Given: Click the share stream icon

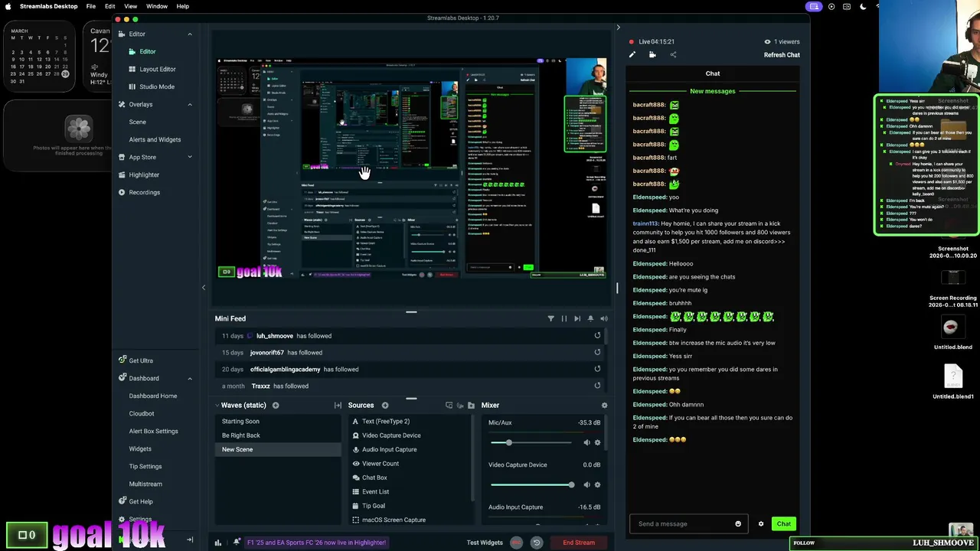Looking at the screenshot, I should point(673,54).
